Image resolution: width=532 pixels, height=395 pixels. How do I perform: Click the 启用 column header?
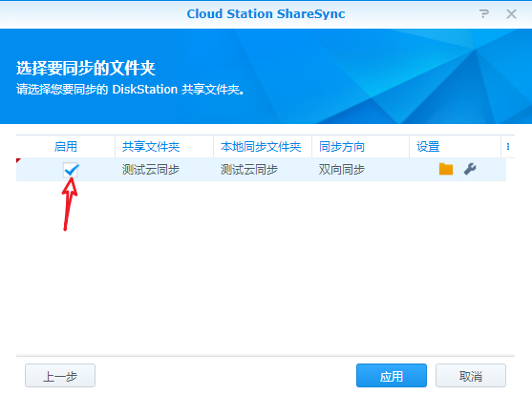click(x=66, y=147)
